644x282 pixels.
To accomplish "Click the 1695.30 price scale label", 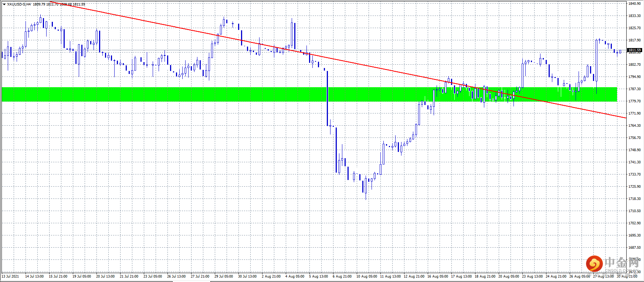I will click(634, 235).
